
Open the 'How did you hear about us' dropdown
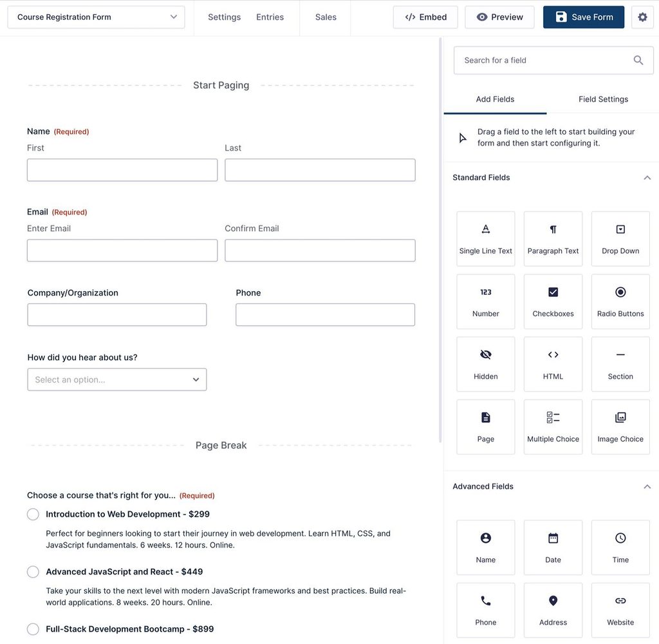click(x=117, y=379)
